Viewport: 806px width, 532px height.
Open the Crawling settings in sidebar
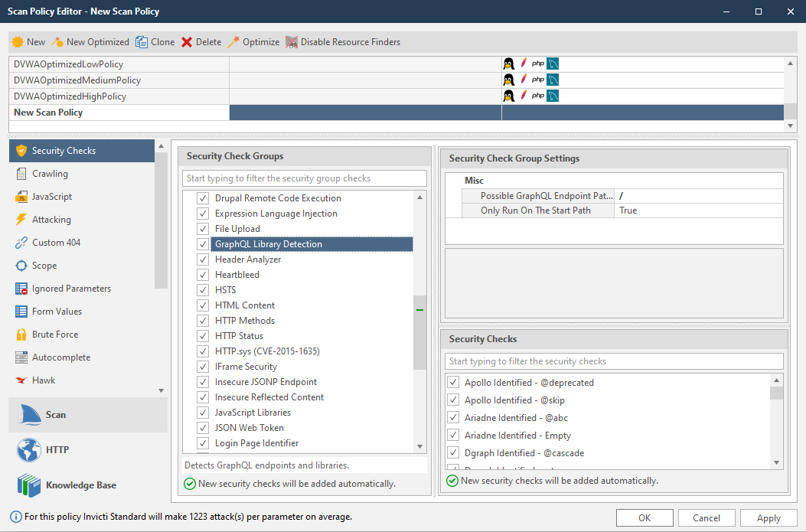tap(21, 174)
